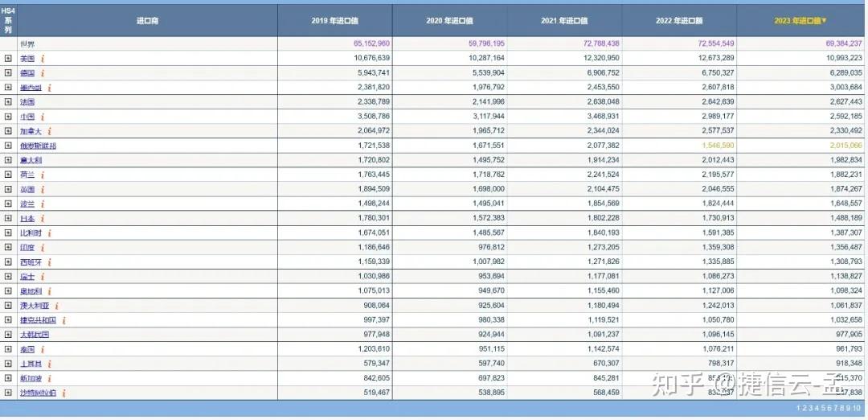Open the 意大利 country link

[31, 161]
